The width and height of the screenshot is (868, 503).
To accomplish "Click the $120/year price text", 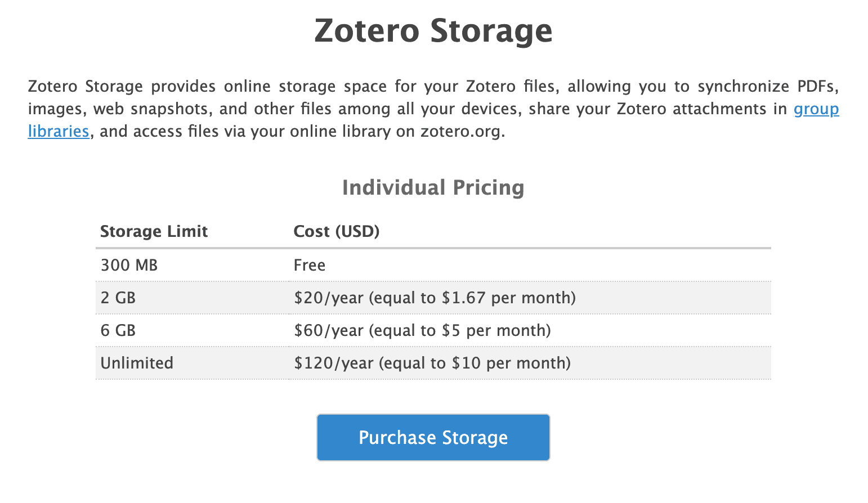I will (333, 363).
